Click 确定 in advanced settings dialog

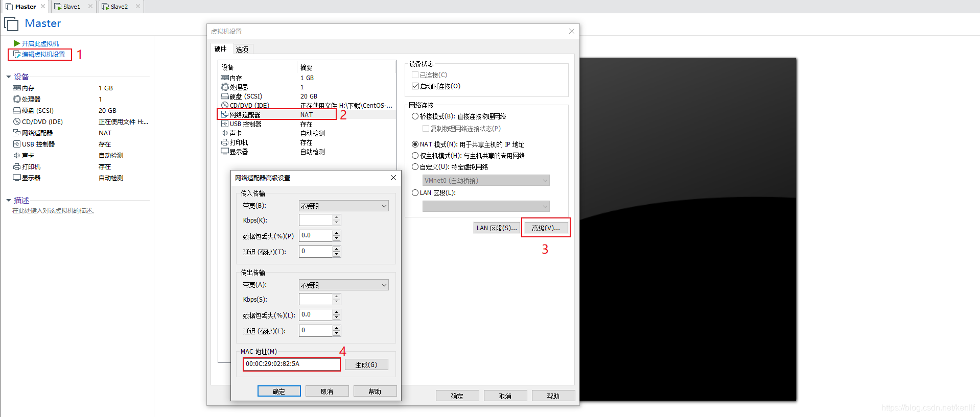[x=279, y=391]
